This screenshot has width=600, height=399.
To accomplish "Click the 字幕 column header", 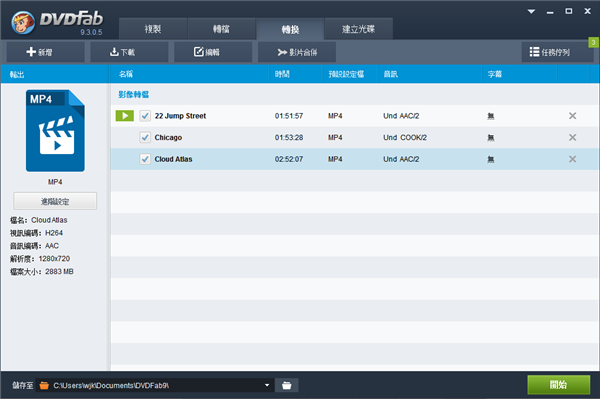I will point(495,74).
